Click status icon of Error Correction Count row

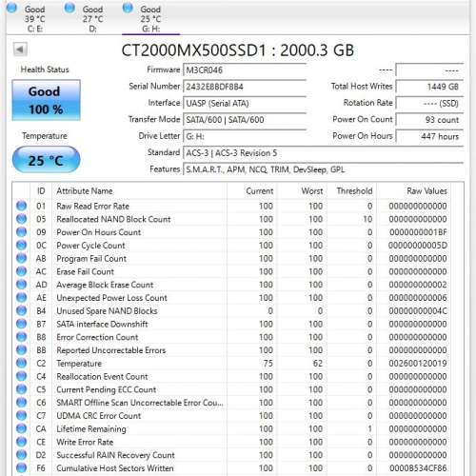coord(21,337)
